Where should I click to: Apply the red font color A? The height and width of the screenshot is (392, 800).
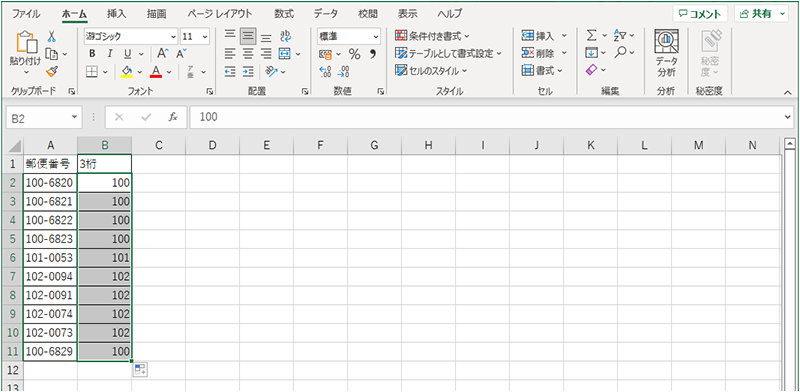pyautogui.click(x=156, y=71)
